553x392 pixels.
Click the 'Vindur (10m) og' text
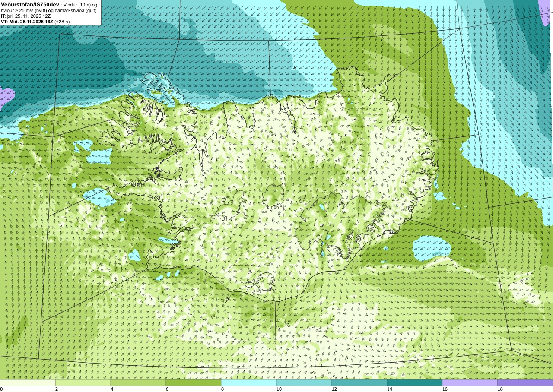pos(80,4)
